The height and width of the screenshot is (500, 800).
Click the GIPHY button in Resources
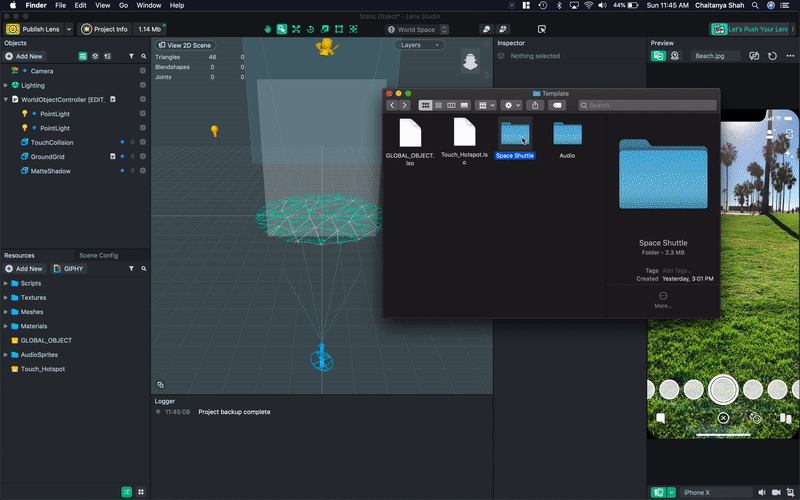[69, 269]
